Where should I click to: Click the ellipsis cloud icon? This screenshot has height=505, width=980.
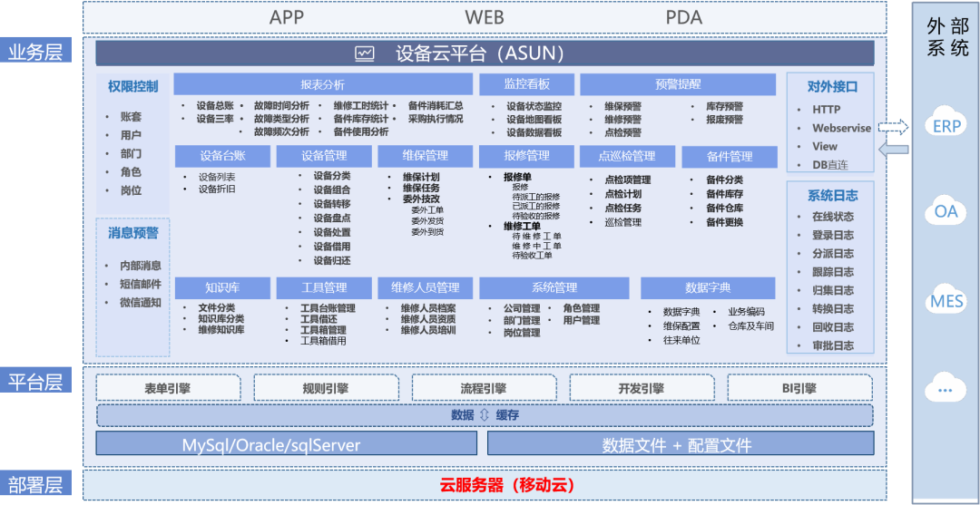[946, 389]
